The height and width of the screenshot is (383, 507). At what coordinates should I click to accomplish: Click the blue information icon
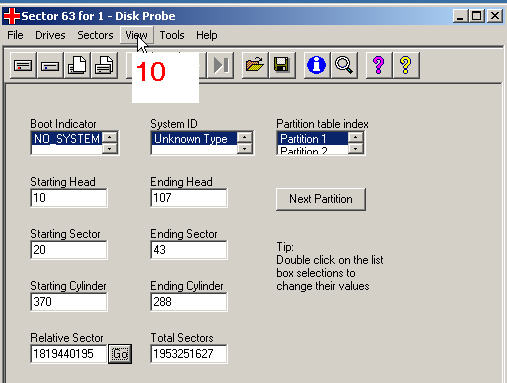317,65
